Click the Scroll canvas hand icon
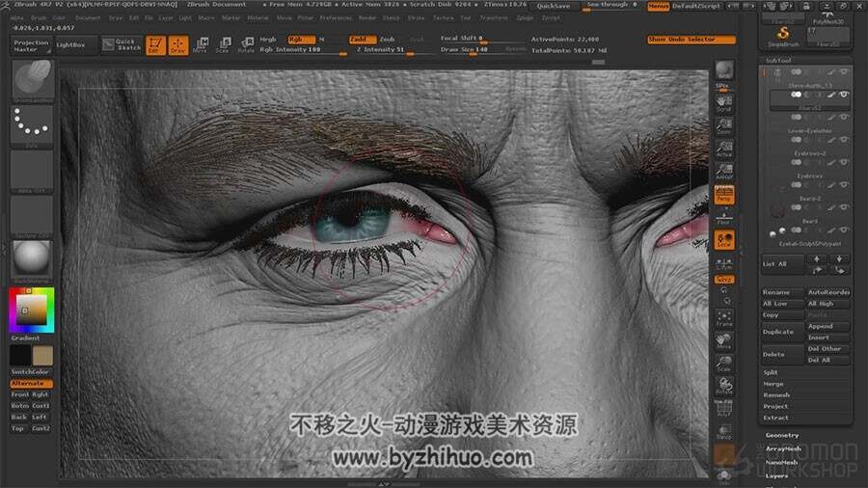Image resolution: width=868 pixels, height=488 pixels. [724, 103]
